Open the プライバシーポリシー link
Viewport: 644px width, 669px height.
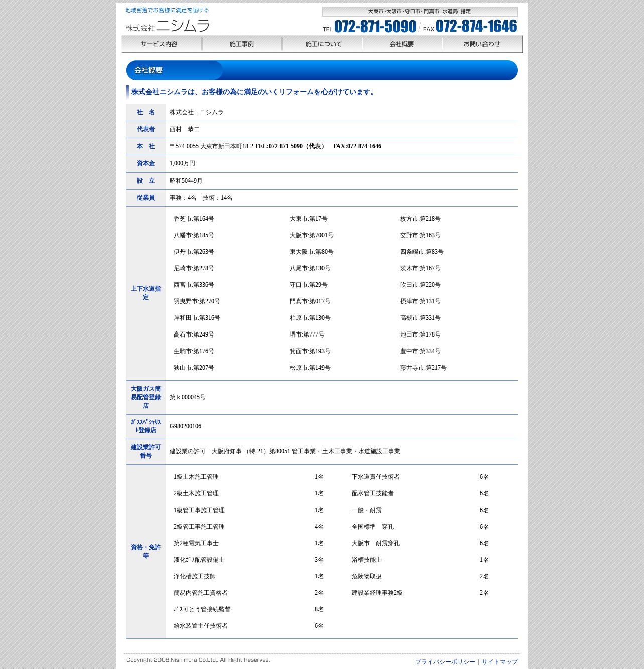[x=445, y=662]
